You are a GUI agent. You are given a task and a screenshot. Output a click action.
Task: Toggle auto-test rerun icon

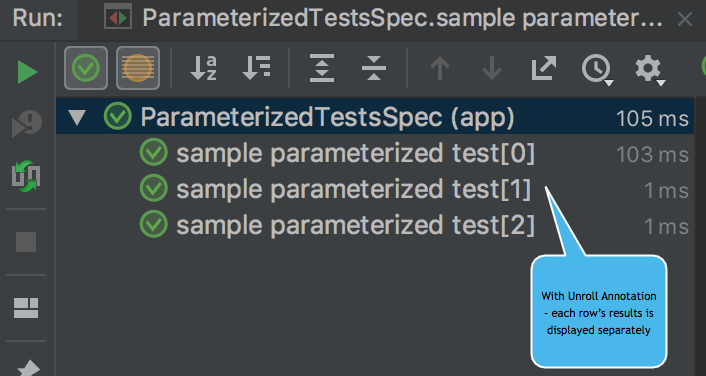pos(26,176)
